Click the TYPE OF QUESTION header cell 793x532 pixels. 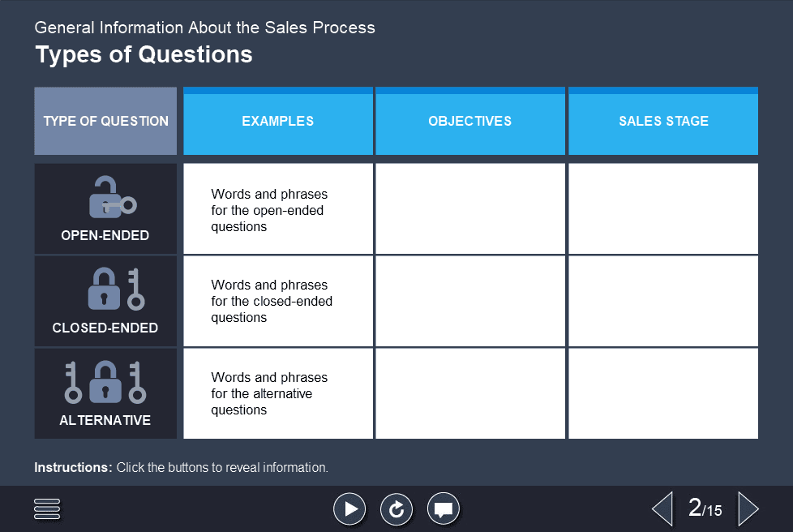tap(105, 120)
